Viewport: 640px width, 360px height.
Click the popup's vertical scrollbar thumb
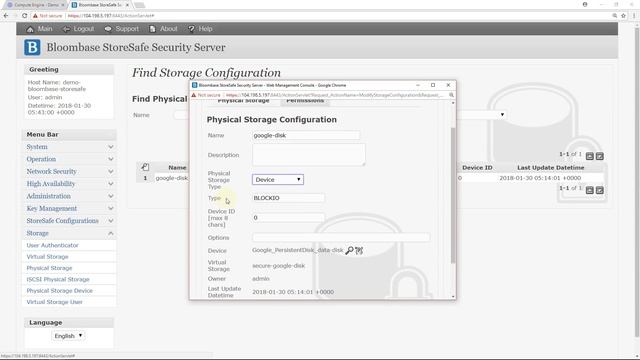click(453, 195)
